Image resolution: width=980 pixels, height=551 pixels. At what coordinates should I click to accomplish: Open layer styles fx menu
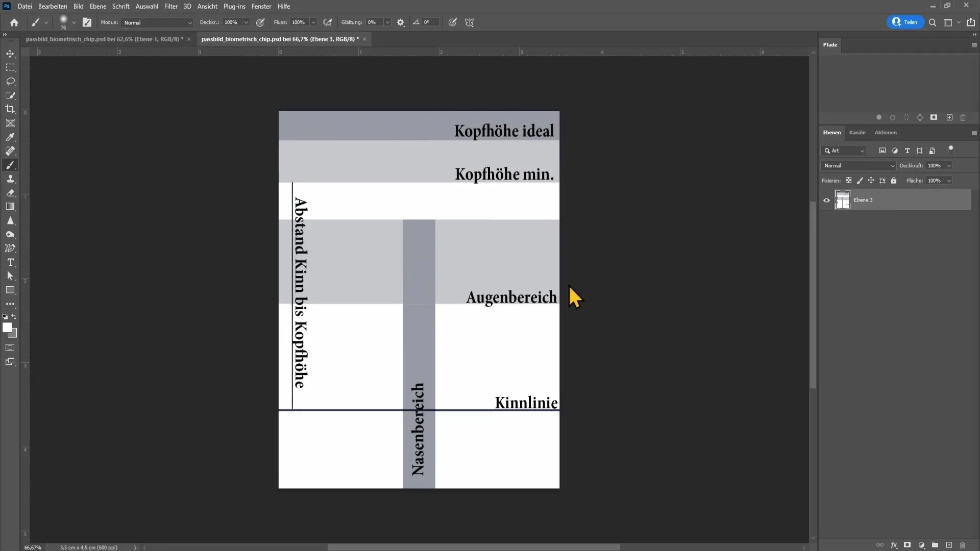[x=894, y=545]
